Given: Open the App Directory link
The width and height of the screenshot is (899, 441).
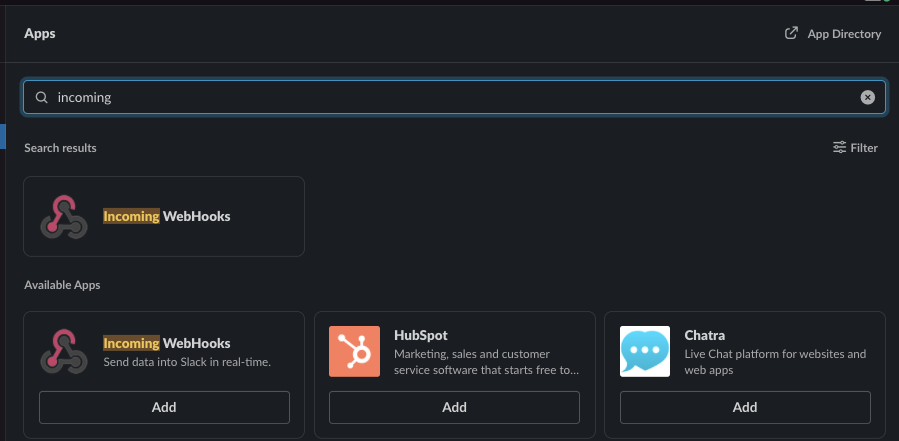Looking at the screenshot, I should (x=832, y=34).
